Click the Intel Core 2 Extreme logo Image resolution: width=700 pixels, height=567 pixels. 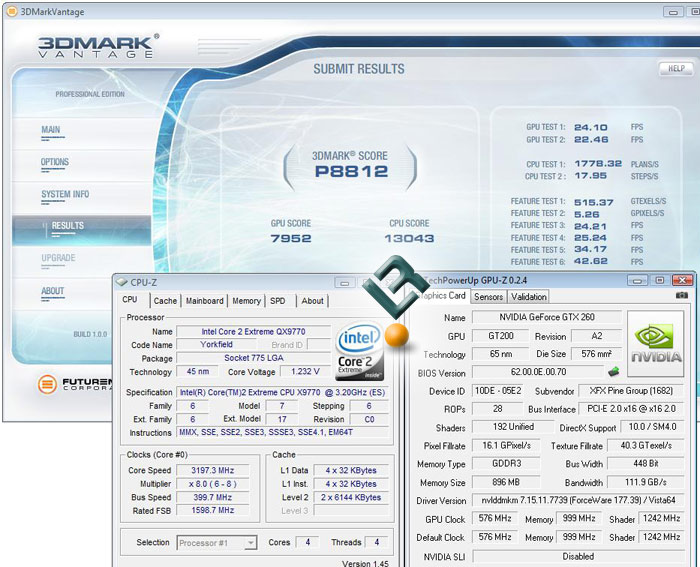360,351
